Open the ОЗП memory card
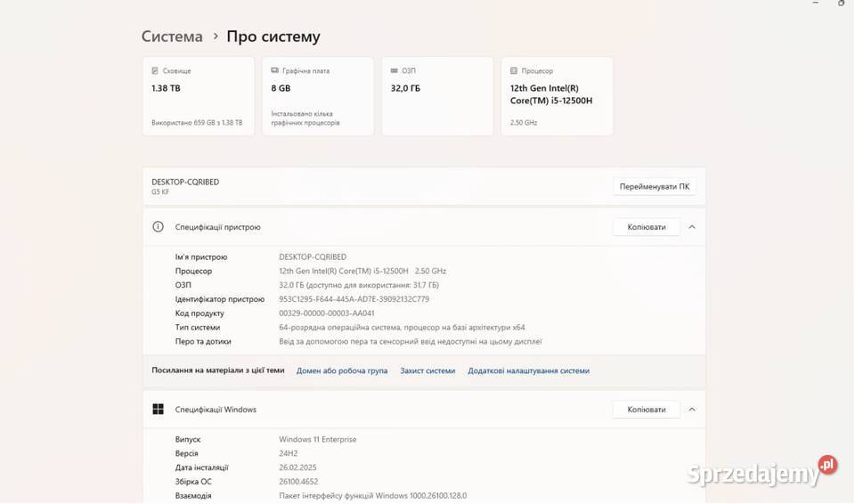Viewport: 855px width, 504px height. (x=437, y=96)
